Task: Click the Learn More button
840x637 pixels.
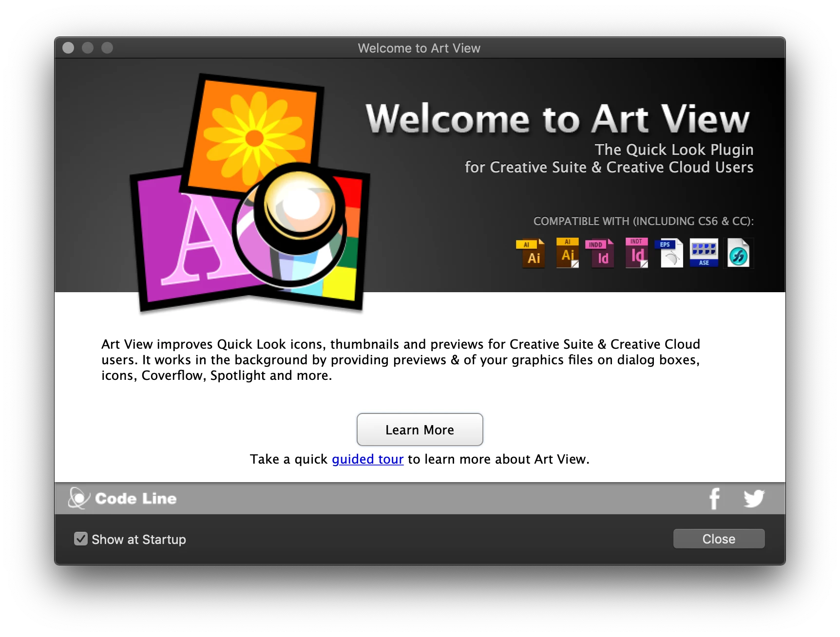Action: click(420, 430)
